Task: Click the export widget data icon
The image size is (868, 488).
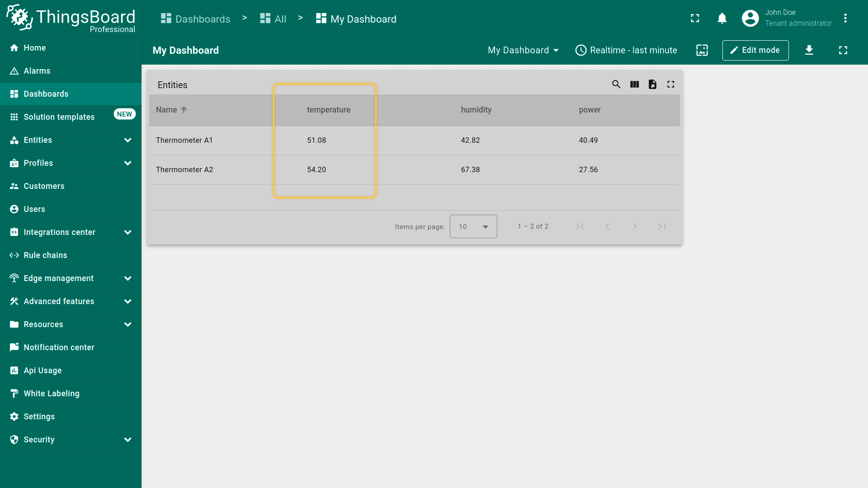Action: [x=652, y=84]
